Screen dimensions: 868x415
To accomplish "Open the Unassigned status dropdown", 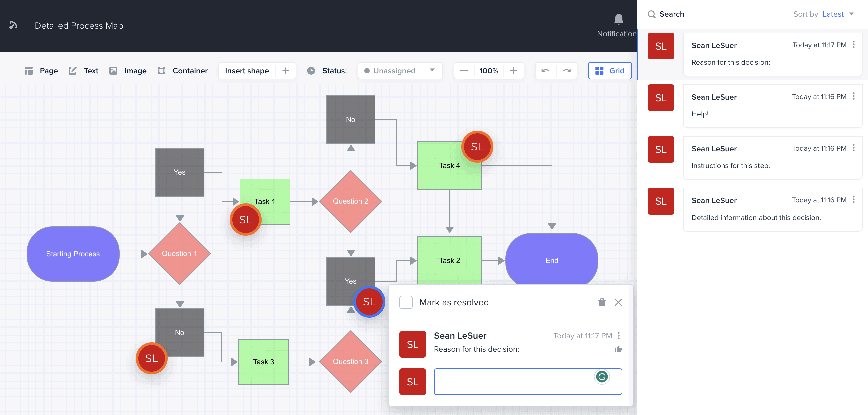I will [x=400, y=71].
